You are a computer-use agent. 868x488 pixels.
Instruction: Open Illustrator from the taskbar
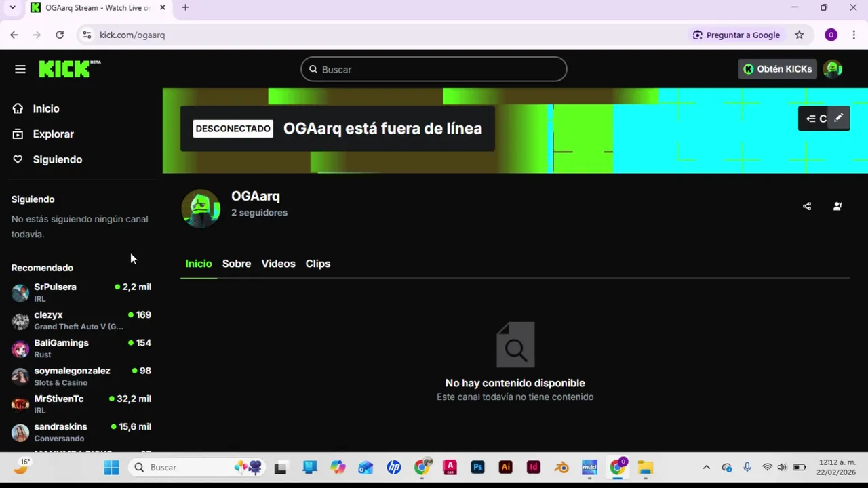click(505, 468)
